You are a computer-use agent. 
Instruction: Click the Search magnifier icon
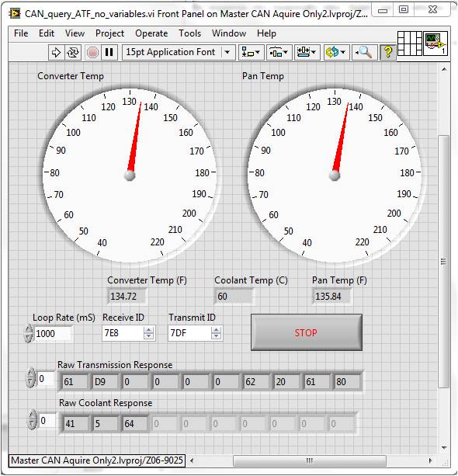point(364,53)
